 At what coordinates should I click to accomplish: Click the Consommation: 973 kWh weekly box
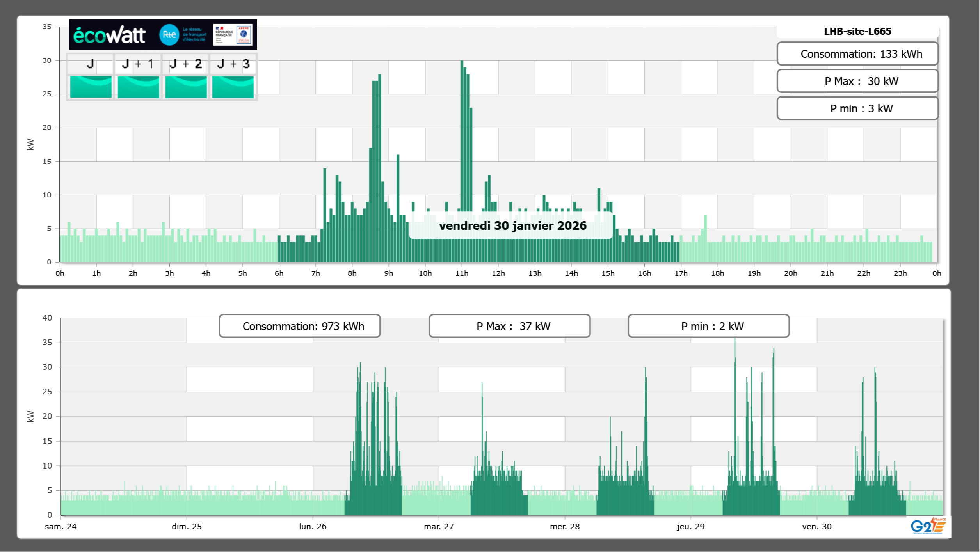[299, 326]
